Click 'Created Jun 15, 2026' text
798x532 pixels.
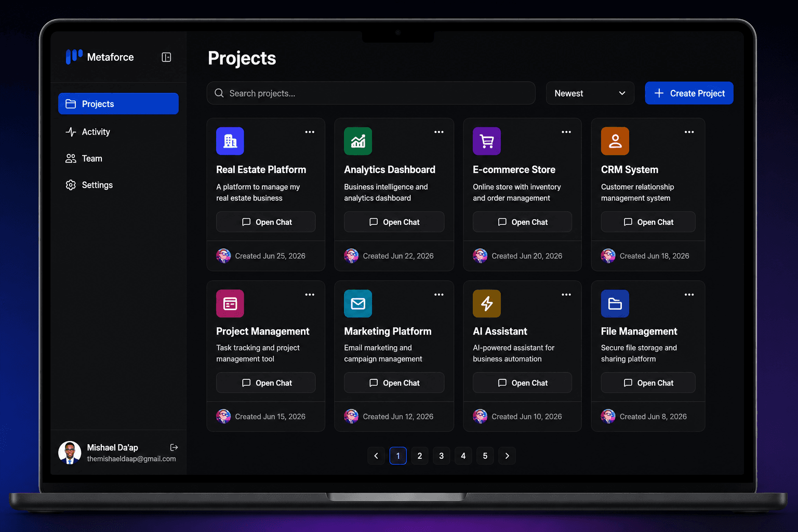[270, 417]
